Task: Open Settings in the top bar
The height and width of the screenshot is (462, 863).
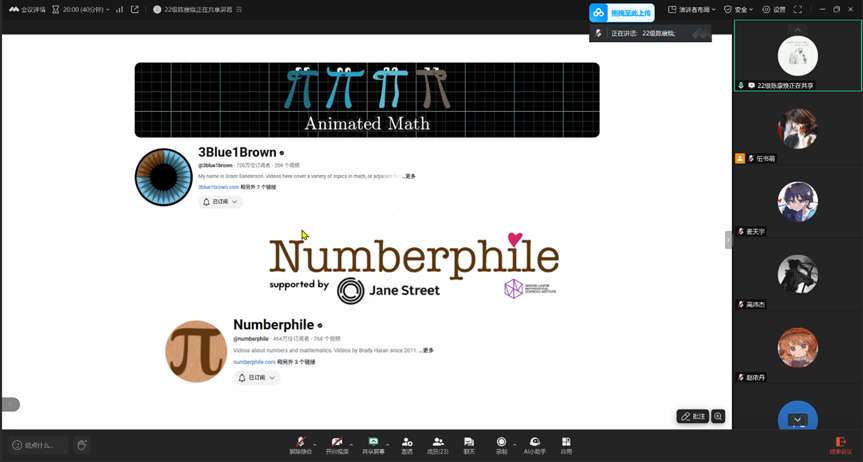Action: click(x=774, y=9)
